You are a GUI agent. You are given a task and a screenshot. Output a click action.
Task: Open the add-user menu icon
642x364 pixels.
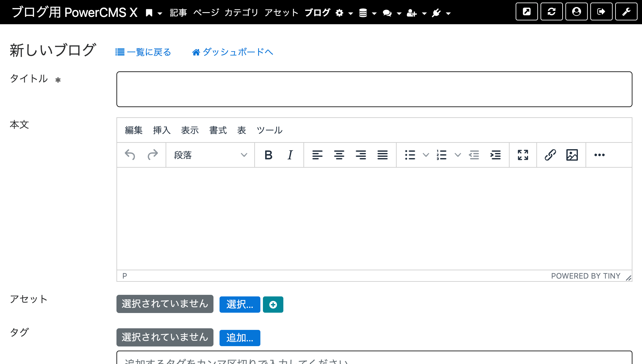pyautogui.click(x=412, y=13)
